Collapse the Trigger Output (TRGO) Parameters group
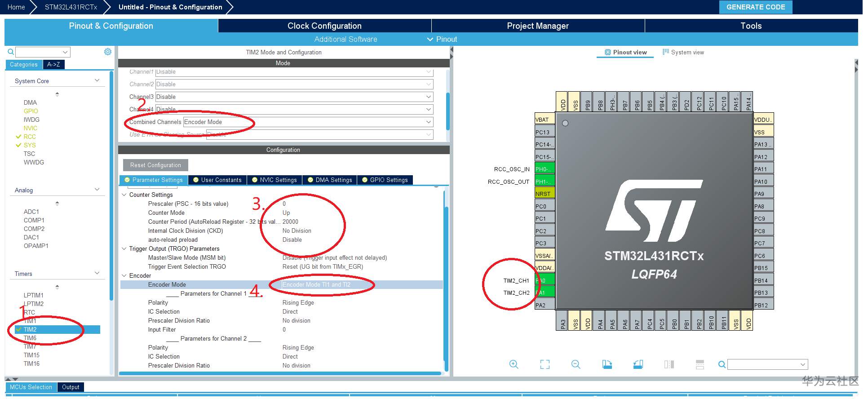Viewport: 868px width, 399px height. [x=124, y=249]
